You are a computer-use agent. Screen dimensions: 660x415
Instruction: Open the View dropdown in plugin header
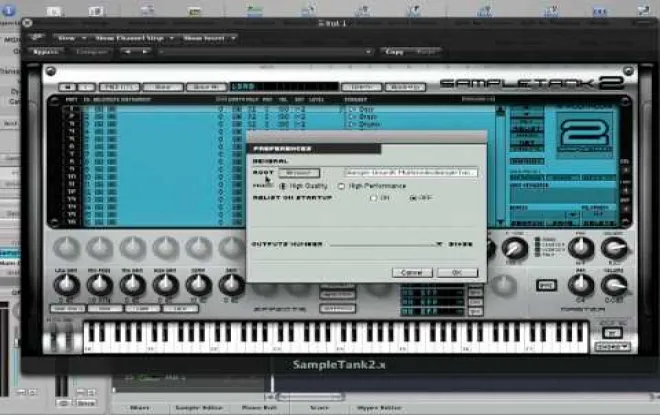point(70,38)
